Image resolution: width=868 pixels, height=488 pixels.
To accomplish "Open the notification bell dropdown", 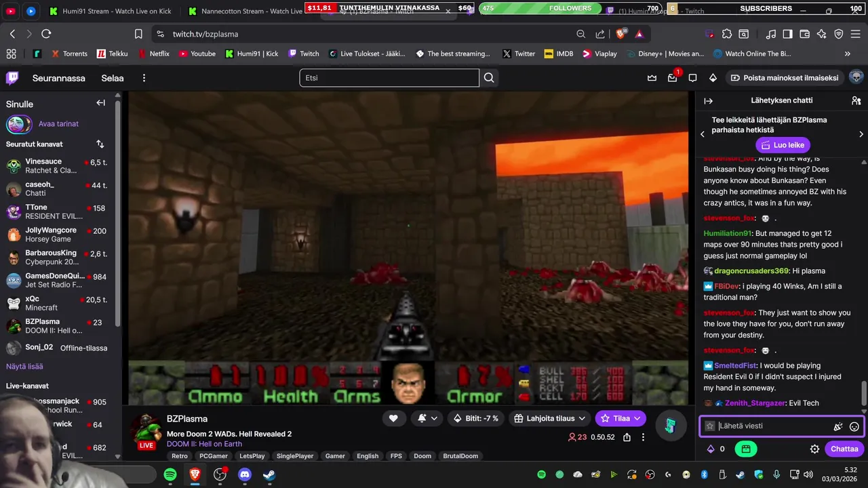I will [x=427, y=419].
